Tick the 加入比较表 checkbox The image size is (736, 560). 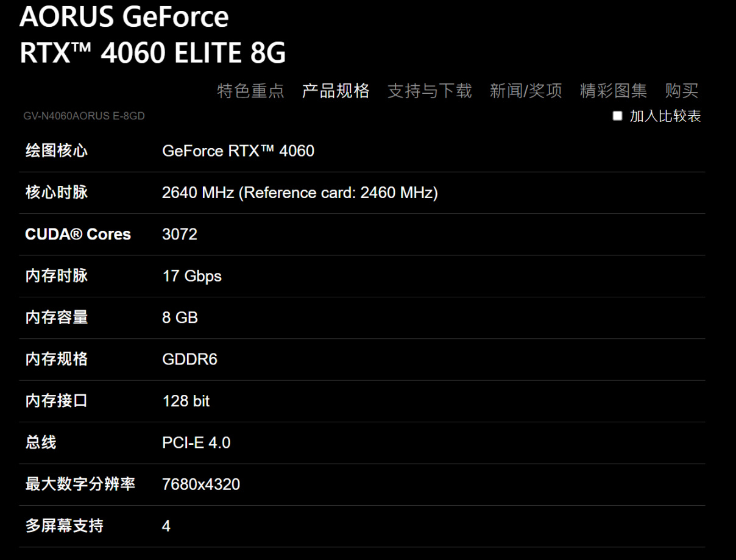(x=618, y=116)
